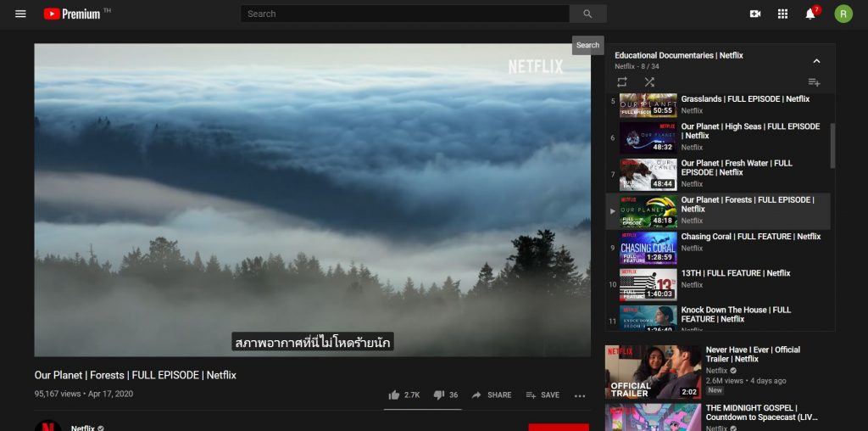Open the YouTube apps grid
Screen dimensions: 868x431
tap(782, 14)
